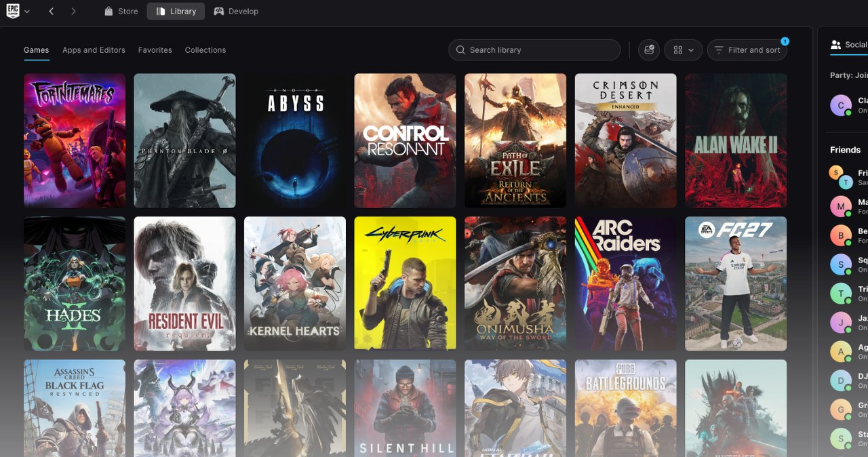Click the controller checkmark icon button
This screenshot has width=868, height=457.
(649, 50)
